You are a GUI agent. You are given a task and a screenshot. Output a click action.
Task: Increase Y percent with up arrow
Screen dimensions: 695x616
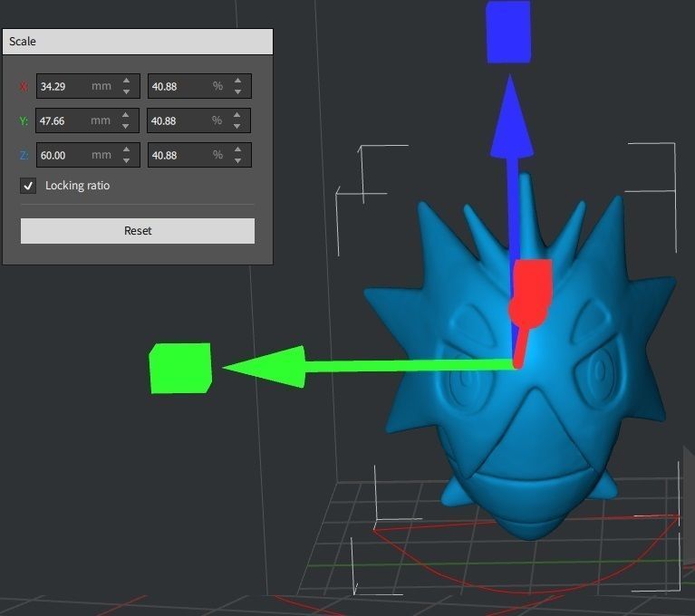237,115
